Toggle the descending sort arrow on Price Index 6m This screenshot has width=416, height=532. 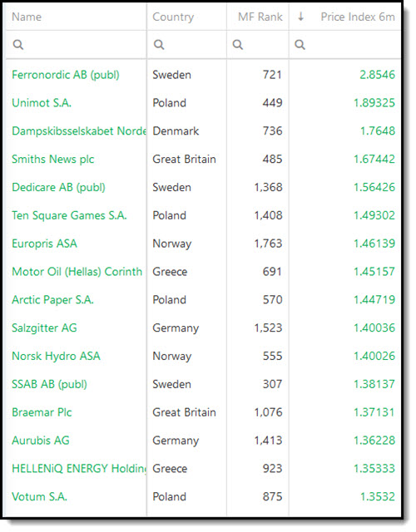pos(300,17)
